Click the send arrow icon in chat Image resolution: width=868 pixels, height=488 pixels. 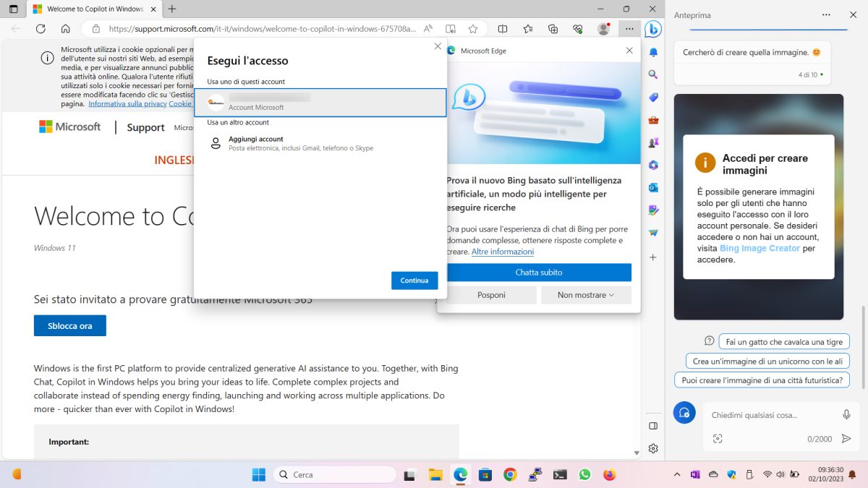(846, 438)
